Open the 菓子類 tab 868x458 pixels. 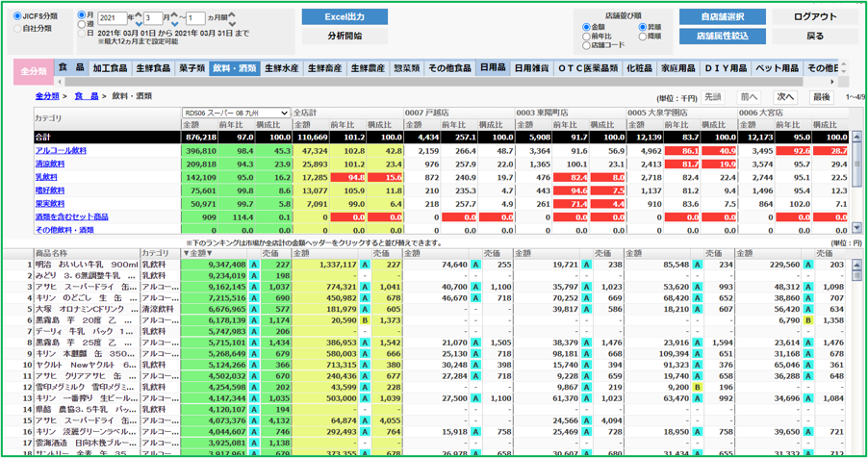coord(192,68)
